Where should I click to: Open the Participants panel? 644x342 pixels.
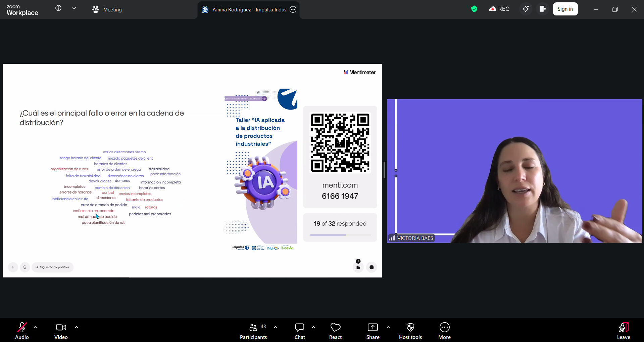click(253, 331)
